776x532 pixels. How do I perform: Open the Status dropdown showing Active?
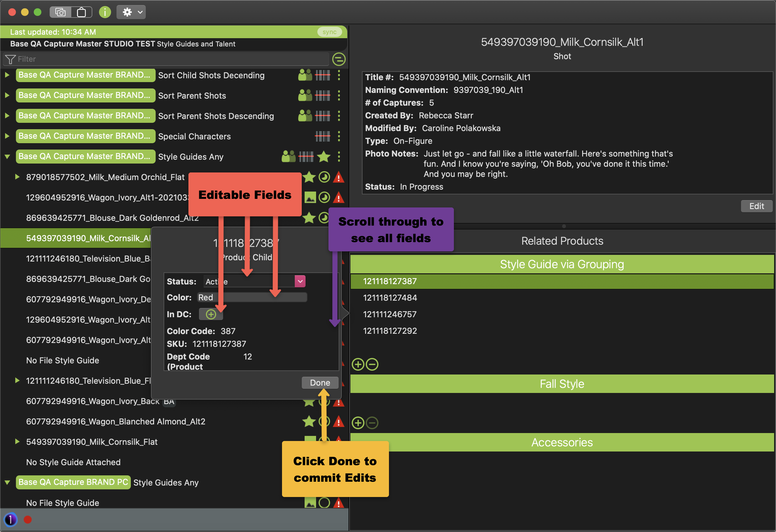coord(300,281)
